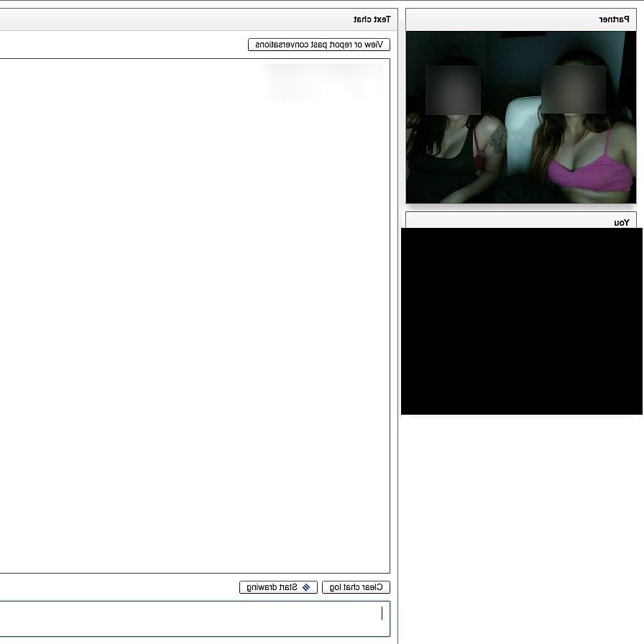Click the You panel header label
This screenshot has width=644, height=644.
(622, 223)
